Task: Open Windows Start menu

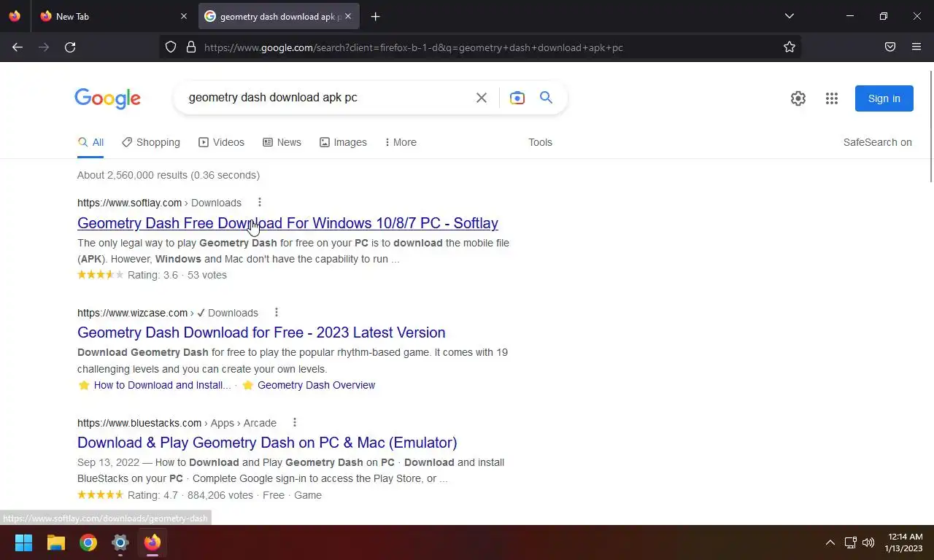Action: point(23,542)
